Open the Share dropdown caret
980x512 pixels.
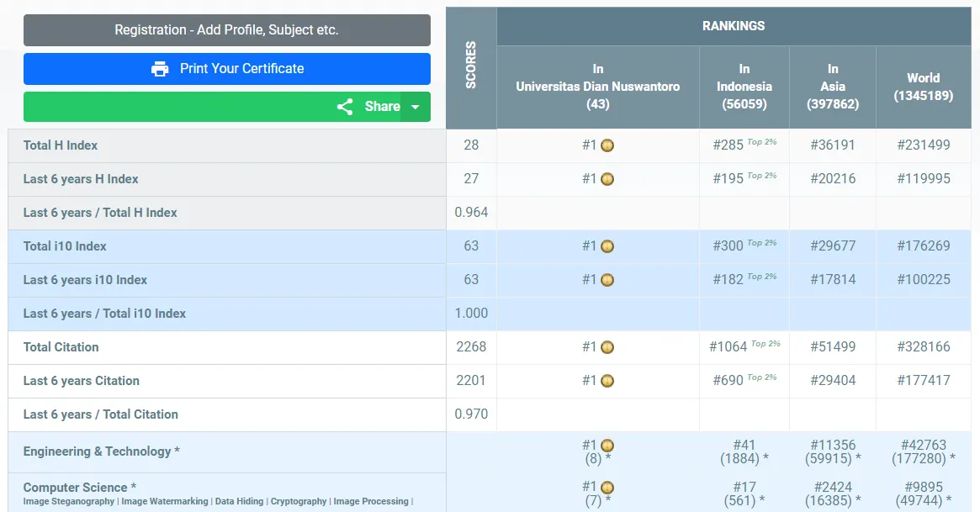(x=415, y=107)
